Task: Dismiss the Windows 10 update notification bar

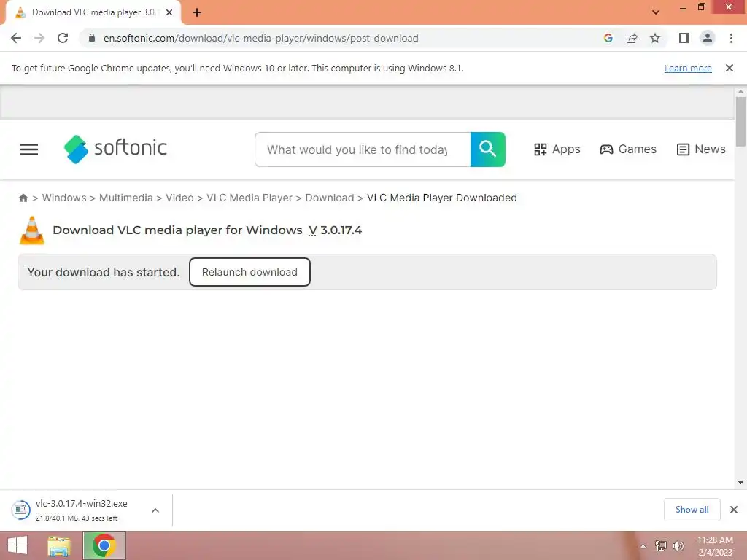Action: pyautogui.click(x=729, y=68)
